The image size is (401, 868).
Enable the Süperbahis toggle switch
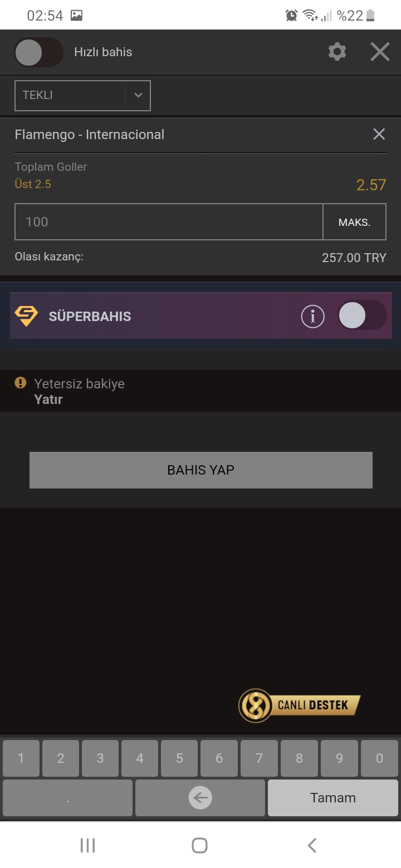tap(362, 315)
